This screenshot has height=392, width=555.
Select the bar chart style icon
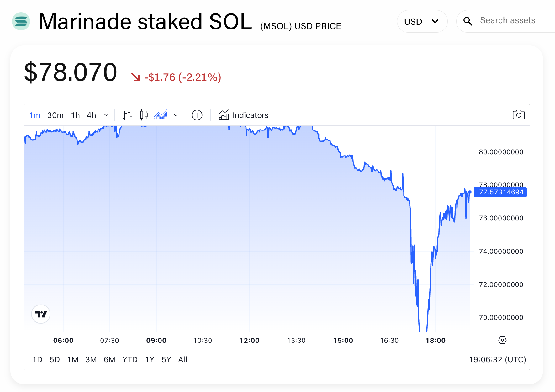pyautogui.click(x=127, y=115)
